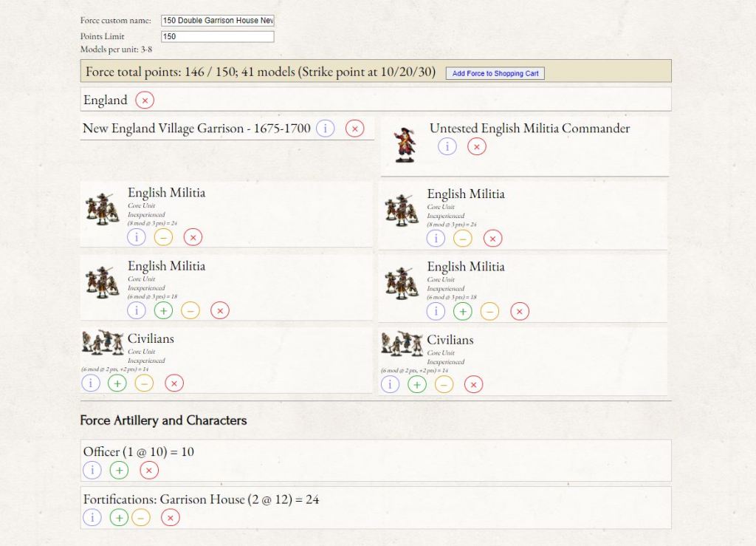View Untested English Militia Commander info
This screenshot has width=756, height=546.
click(x=447, y=146)
